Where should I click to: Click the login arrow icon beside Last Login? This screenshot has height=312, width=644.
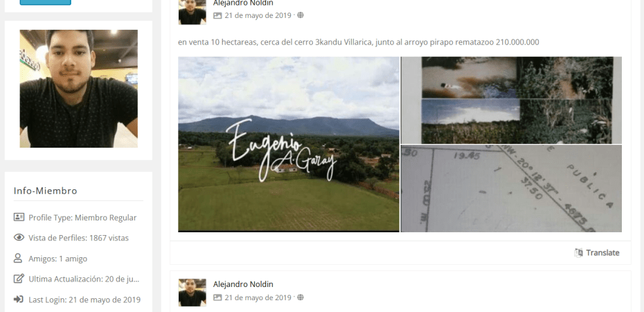[x=18, y=300]
